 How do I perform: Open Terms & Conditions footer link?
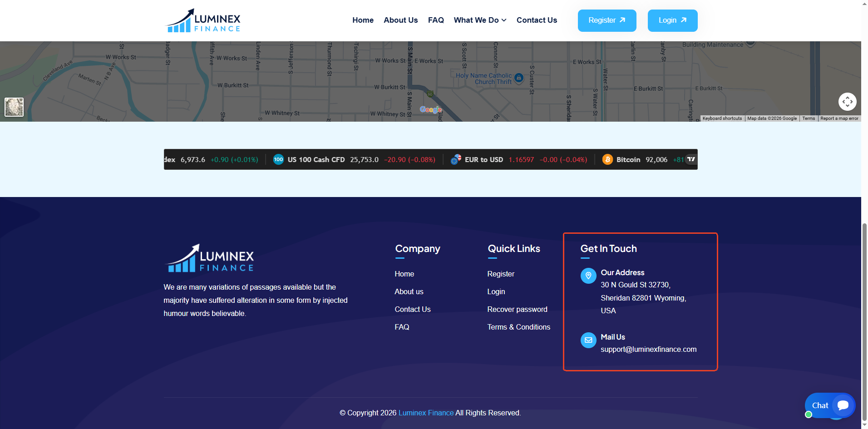518,327
